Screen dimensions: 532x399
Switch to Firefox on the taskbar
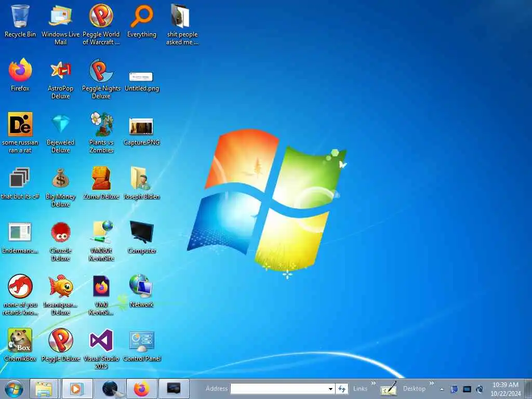pos(141,389)
